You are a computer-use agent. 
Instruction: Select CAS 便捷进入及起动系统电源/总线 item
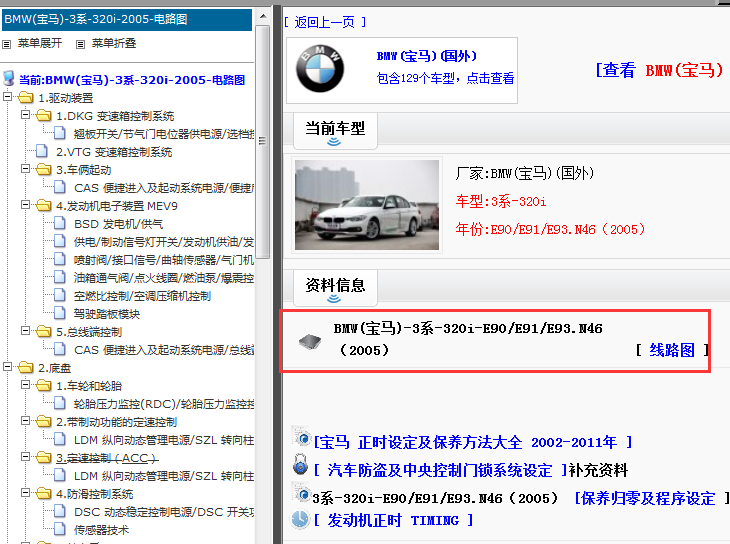click(164, 350)
